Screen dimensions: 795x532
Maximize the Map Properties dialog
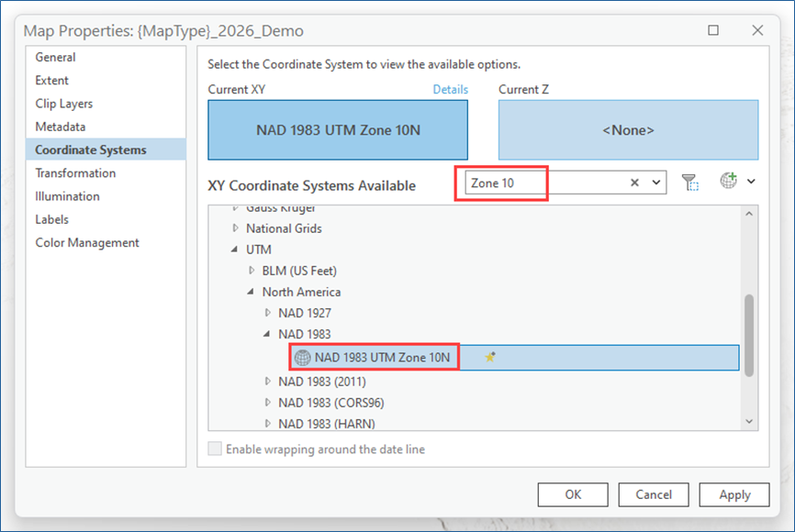click(713, 30)
